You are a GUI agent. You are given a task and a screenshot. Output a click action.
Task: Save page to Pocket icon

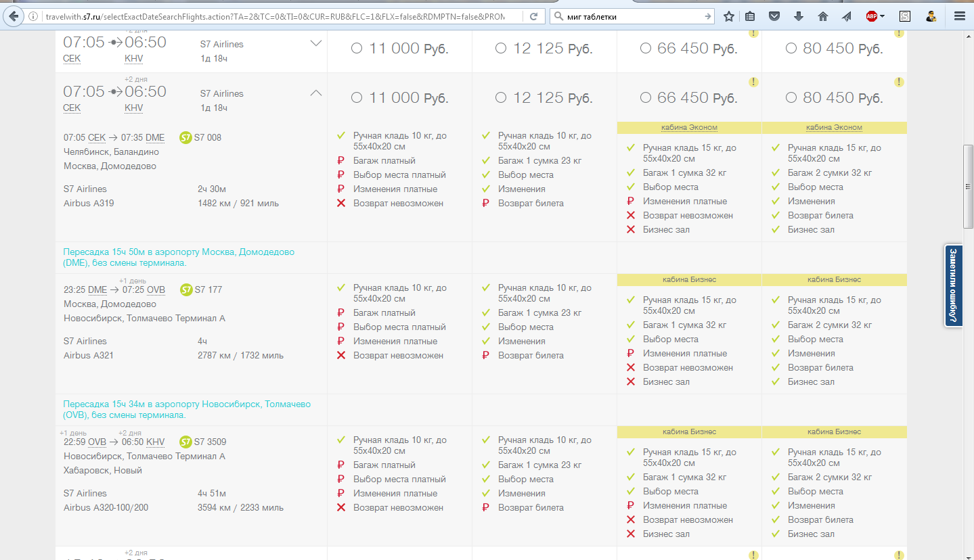[x=775, y=16]
